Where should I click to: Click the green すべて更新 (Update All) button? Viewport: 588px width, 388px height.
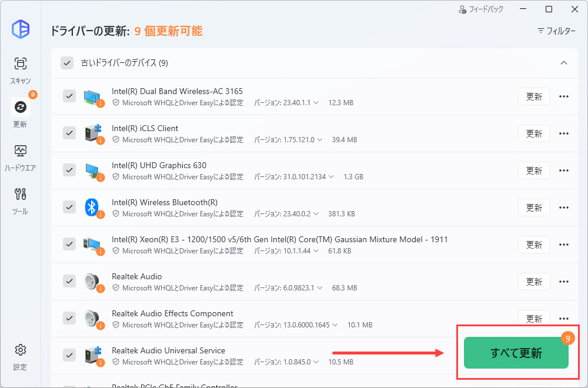[516, 353]
